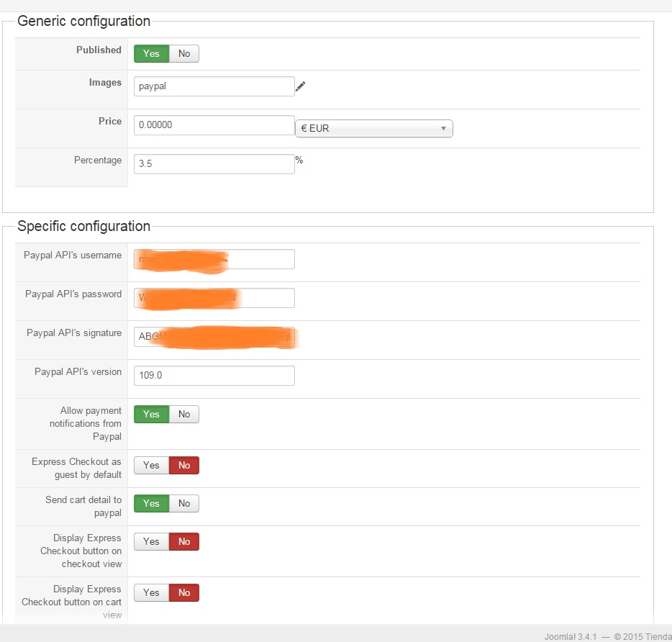Choose No for Send cart detail to paypal
Image resolution: width=672 pixels, height=642 pixels.
184,504
